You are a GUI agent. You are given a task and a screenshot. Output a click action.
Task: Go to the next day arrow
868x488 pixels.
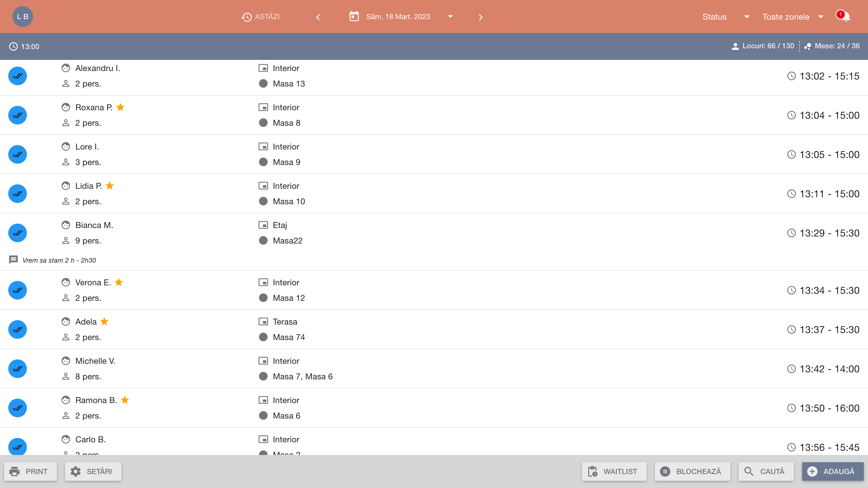(x=481, y=17)
